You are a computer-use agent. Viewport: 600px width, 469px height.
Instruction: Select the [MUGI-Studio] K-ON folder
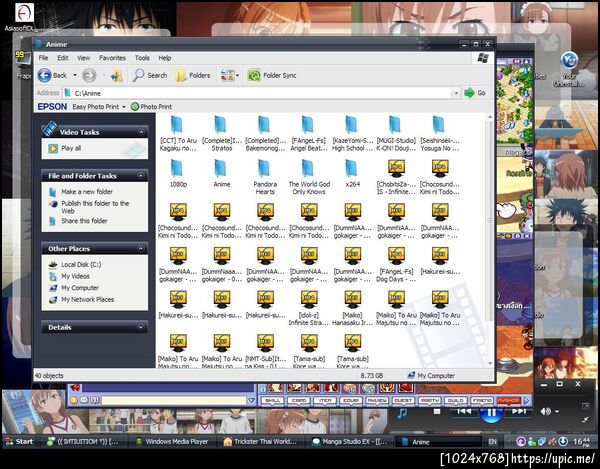point(396,134)
